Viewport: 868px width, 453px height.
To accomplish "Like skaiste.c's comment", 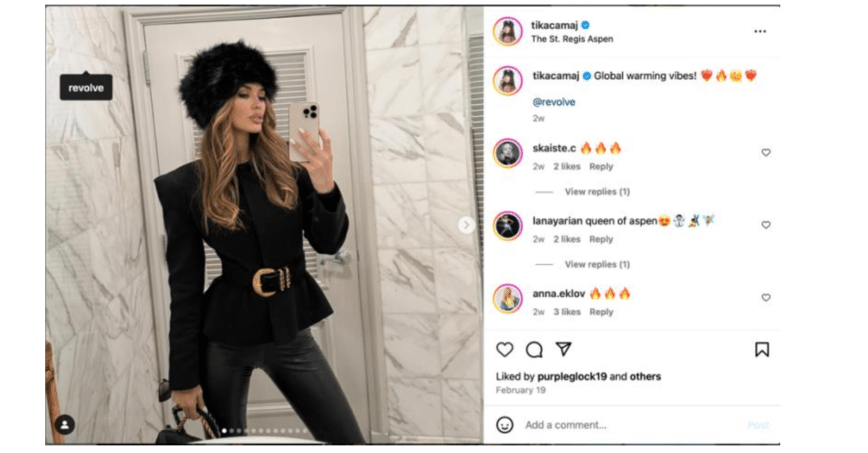I will click(x=765, y=152).
